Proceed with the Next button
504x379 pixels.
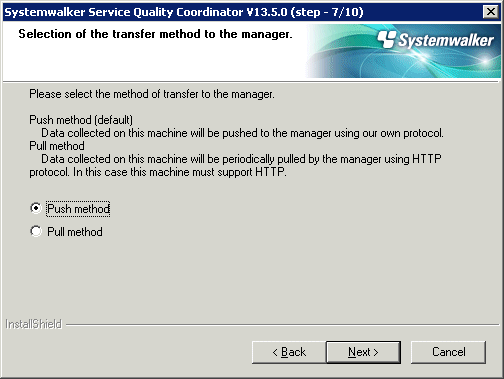(x=363, y=352)
